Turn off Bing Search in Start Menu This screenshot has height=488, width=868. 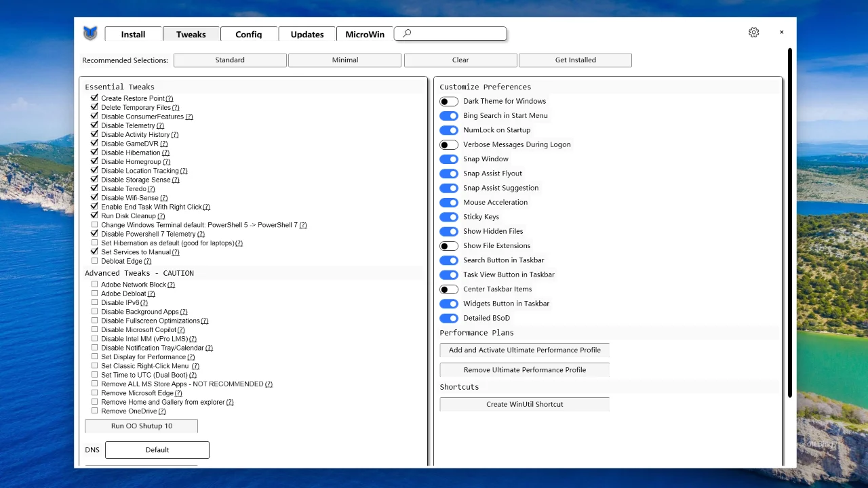[x=449, y=116]
